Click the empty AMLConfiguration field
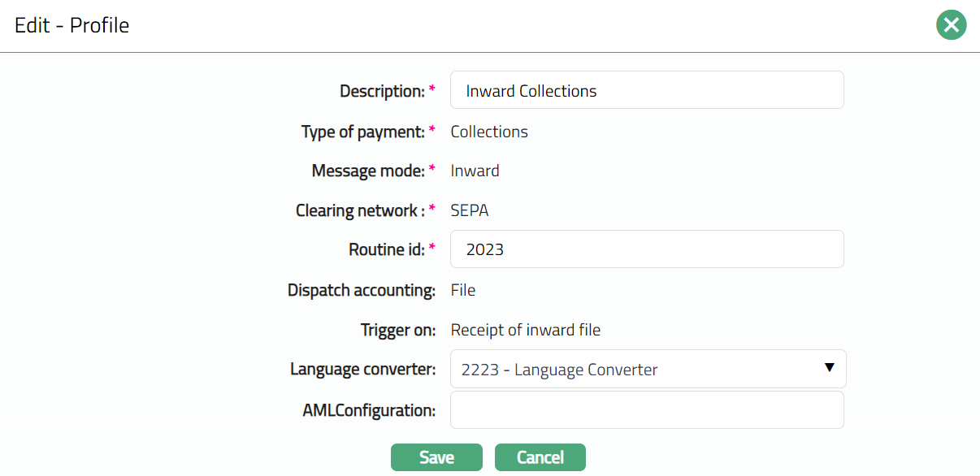The image size is (980, 476). [x=646, y=410]
